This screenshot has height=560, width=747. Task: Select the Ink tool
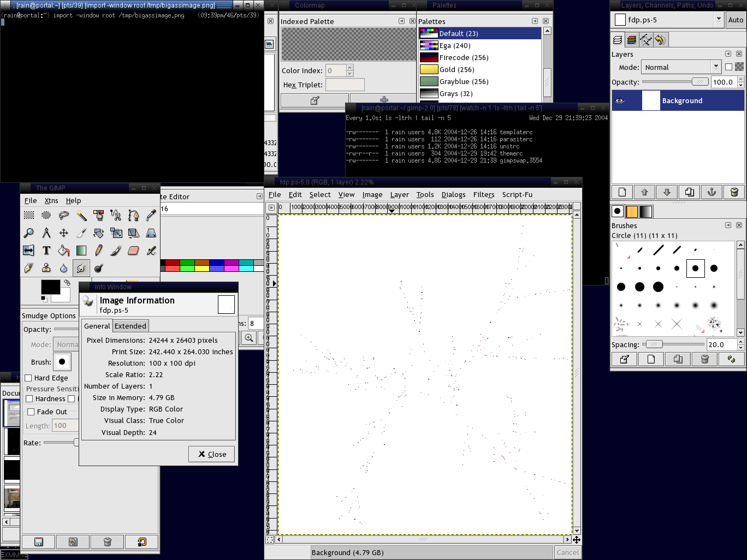(29, 268)
